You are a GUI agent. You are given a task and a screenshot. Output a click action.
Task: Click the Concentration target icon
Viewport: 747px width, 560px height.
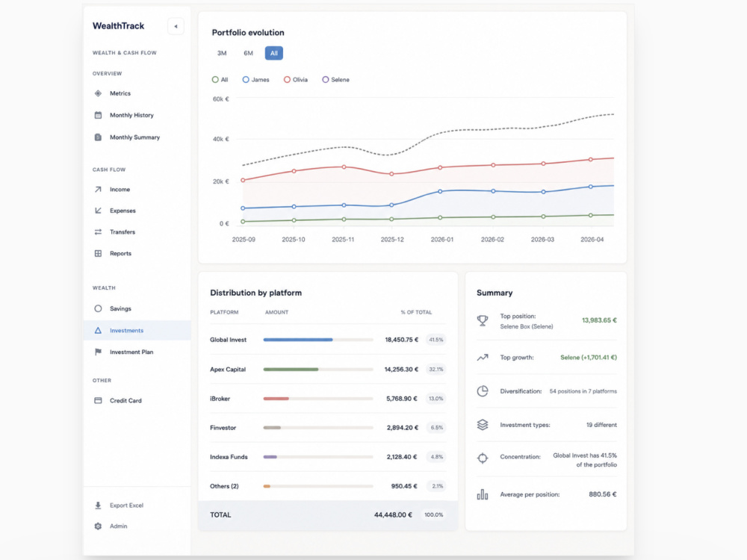pos(483,458)
